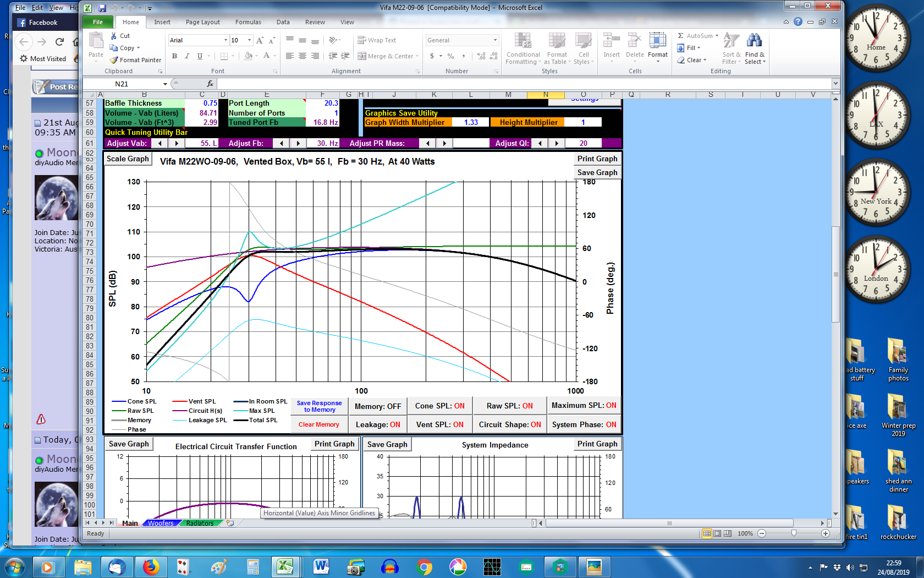Toggle Vent SPL ON button
The image size is (924, 578).
coord(440,424)
